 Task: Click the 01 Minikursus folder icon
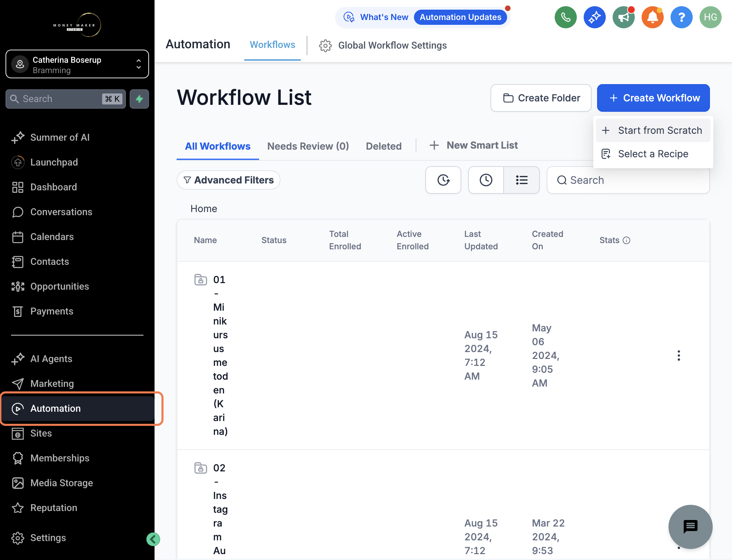[200, 280]
